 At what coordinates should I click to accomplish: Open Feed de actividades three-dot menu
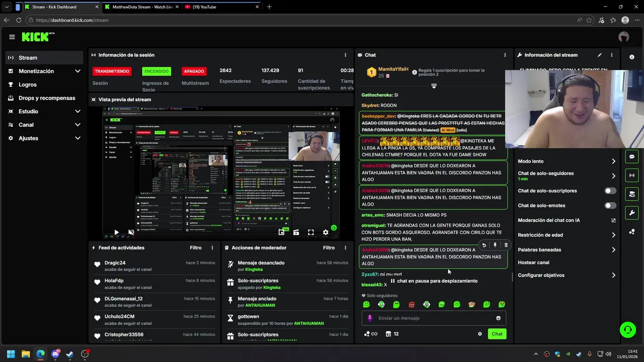coord(212,248)
